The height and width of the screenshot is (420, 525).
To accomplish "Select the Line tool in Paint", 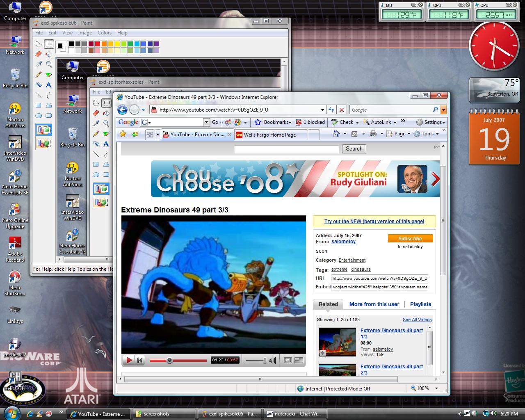I will click(39, 95).
